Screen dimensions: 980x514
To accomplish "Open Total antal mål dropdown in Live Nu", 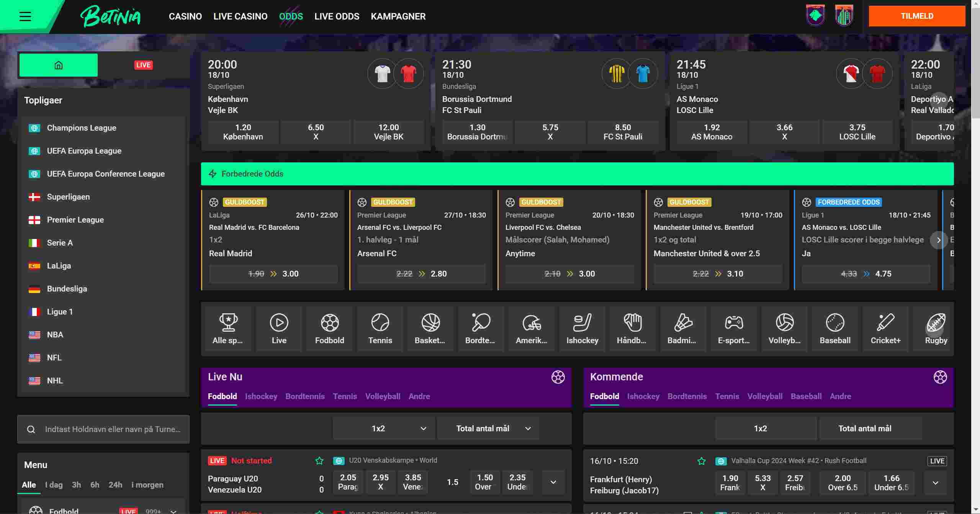I will (488, 429).
